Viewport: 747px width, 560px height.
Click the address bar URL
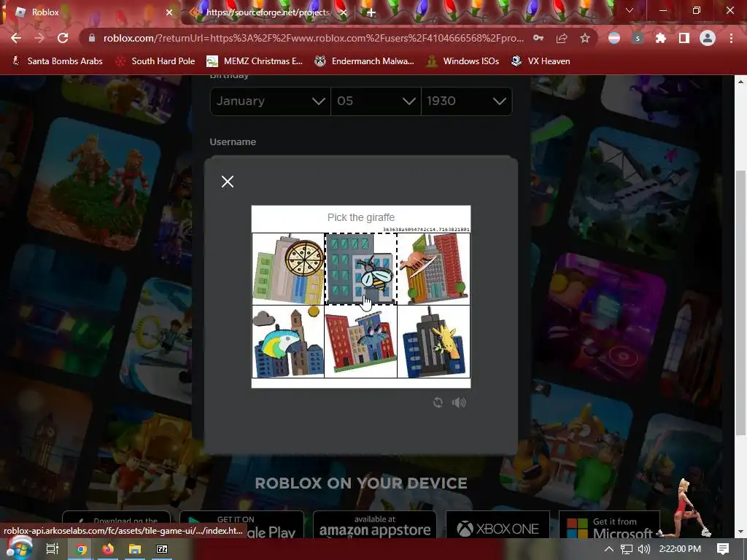[x=313, y=38]
